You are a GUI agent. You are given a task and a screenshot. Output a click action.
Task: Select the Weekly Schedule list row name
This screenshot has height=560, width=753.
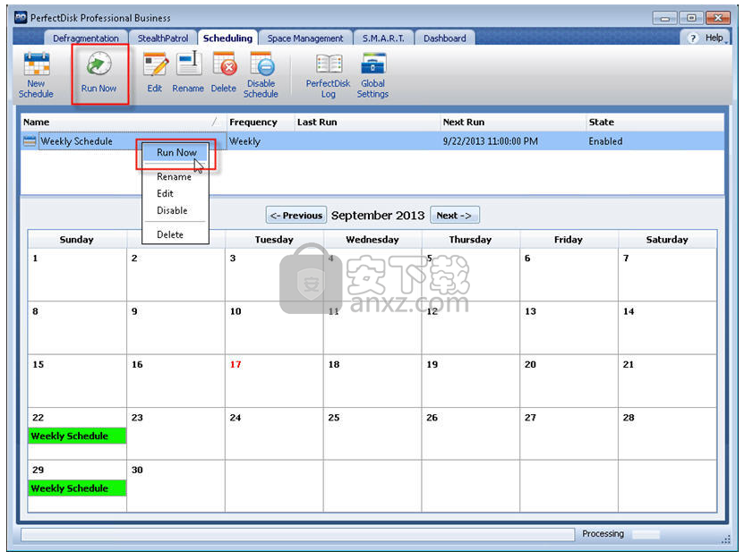[76, 141]
